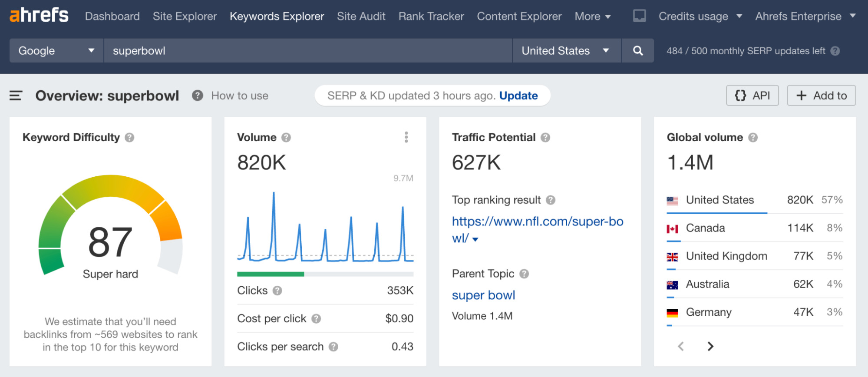
Task: Click the API button
Action: (752, 96)
